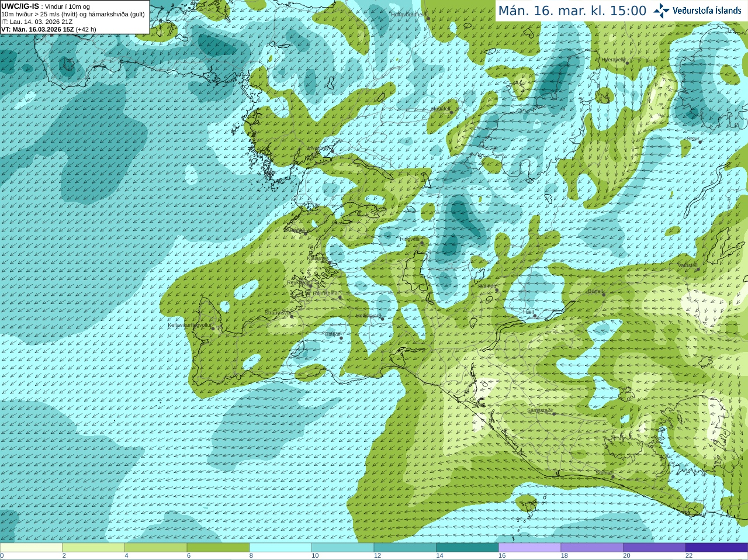
Task: Click the Húsafell station label
Action: tap(441, 109)
